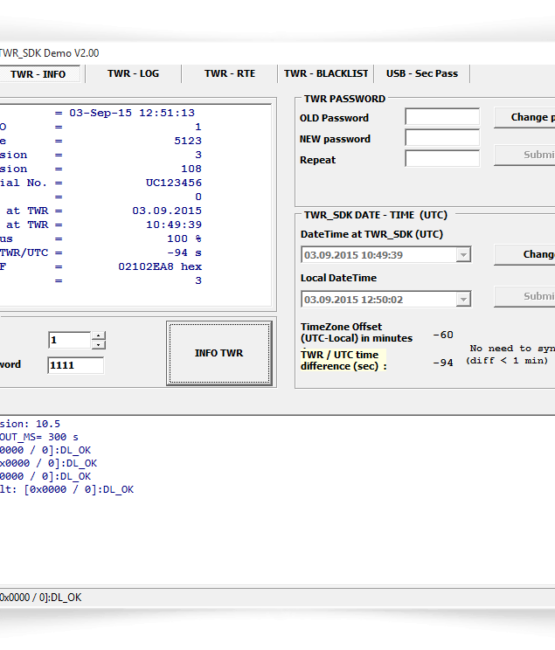This screenshot has height=650, width=555.
Task: Select the value 108 in info list
Action: coord(191,169)
